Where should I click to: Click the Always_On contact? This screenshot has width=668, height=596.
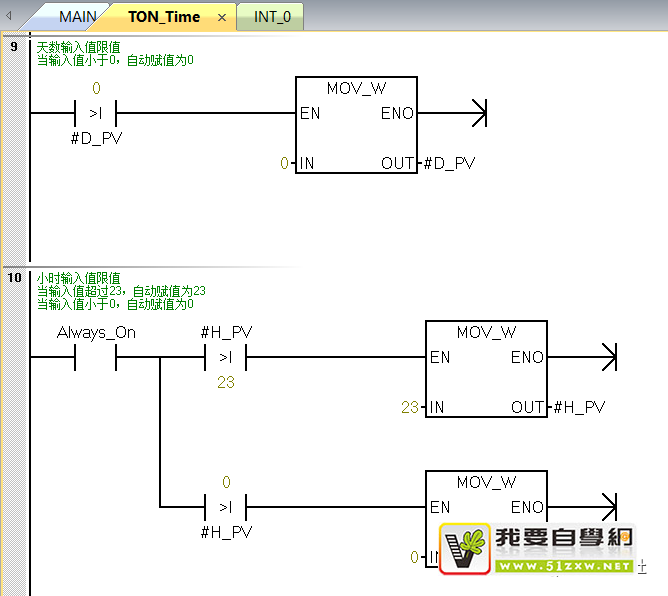click(x=96, y=357)
